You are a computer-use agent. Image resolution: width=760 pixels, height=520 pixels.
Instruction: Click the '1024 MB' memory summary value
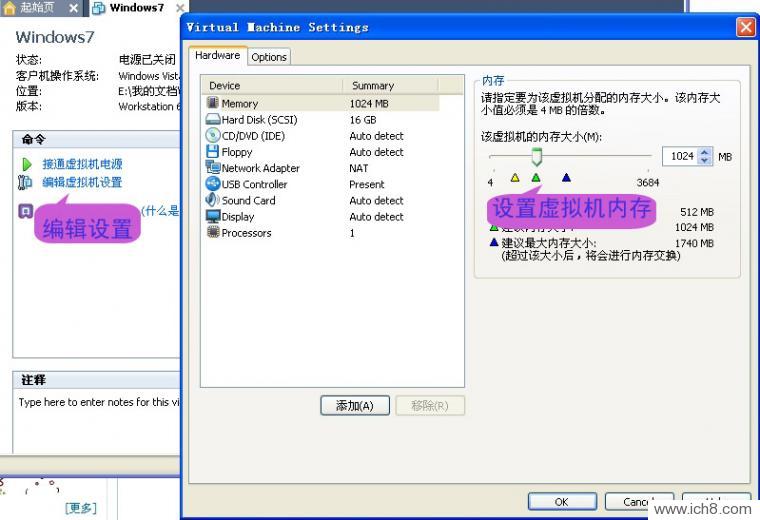tap(369, 103)
